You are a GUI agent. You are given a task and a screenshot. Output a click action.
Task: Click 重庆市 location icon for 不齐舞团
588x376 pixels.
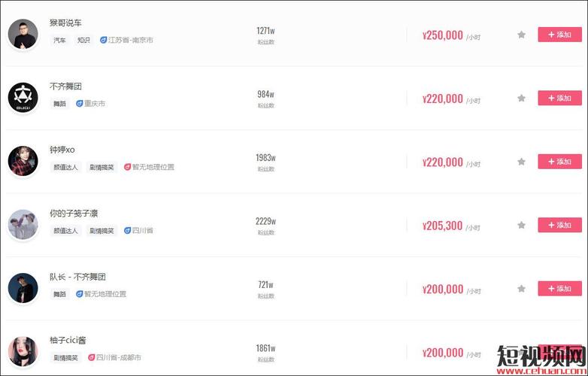pos(79,104)
